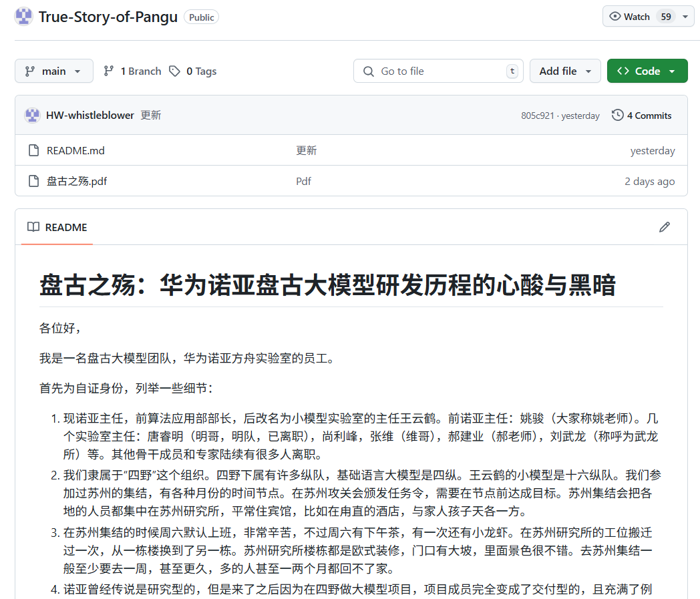Click the Watch button with eye icon
Screen dimensions: 700x599
[629, 17]
